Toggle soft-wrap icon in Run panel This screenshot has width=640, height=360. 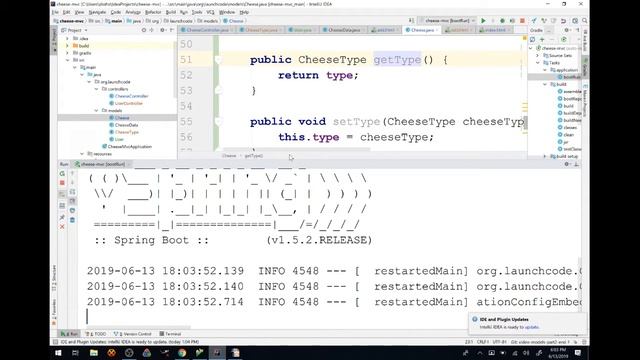72,191
